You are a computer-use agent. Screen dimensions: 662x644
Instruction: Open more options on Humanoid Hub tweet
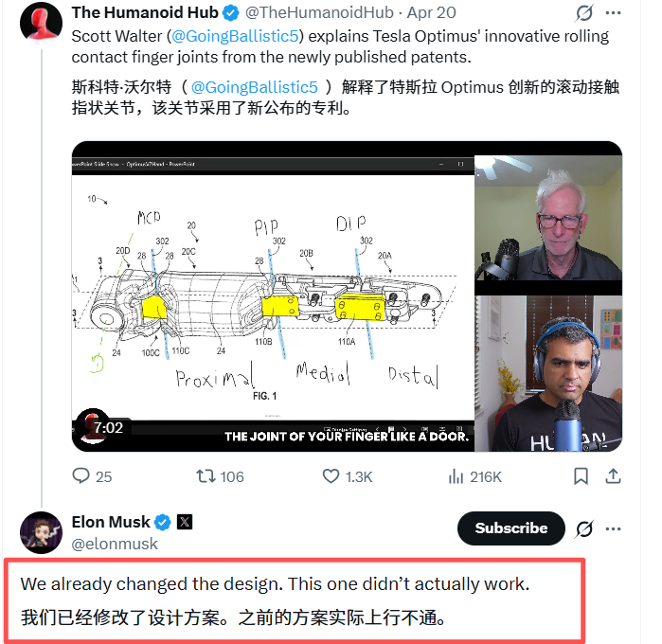[613, 12]
